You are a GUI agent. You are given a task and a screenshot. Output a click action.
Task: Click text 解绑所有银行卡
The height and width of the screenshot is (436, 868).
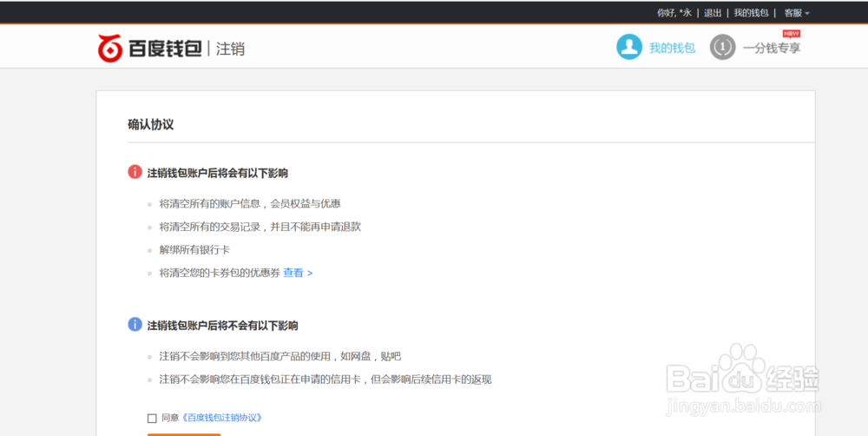[x=194, y=250]
